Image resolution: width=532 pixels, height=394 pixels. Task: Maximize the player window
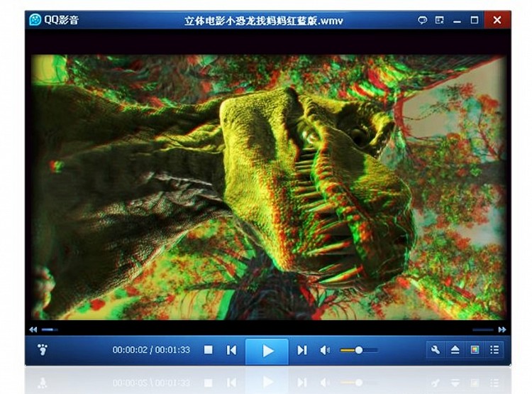coord(475,20)
